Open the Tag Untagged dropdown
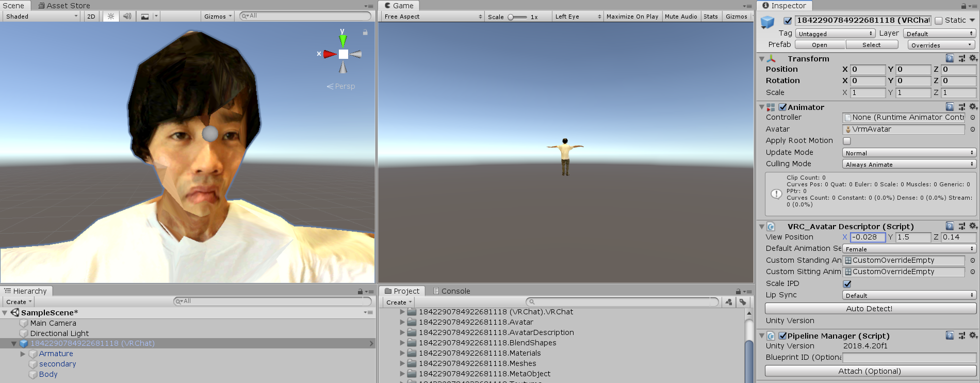 pyautogui.click(x=835, y=34)
